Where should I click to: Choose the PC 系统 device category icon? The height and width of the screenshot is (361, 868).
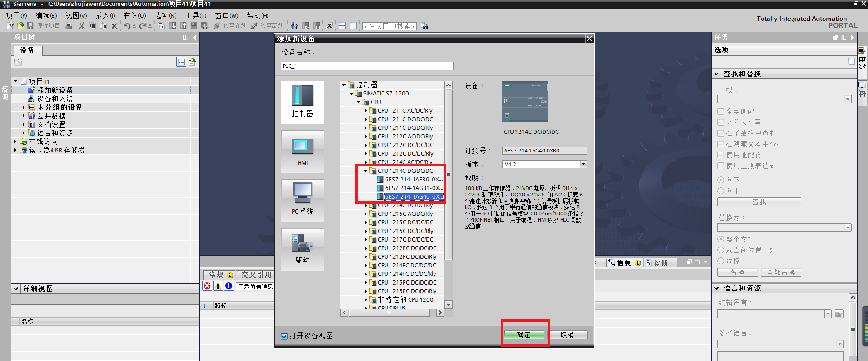pyautogui.click(x=302, y=200)
